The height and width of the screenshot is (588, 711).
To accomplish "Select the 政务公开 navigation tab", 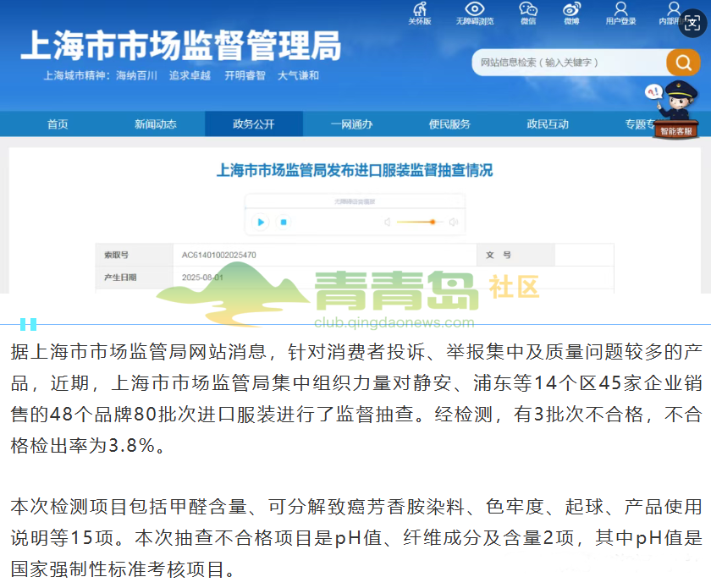I will (254, 124).
